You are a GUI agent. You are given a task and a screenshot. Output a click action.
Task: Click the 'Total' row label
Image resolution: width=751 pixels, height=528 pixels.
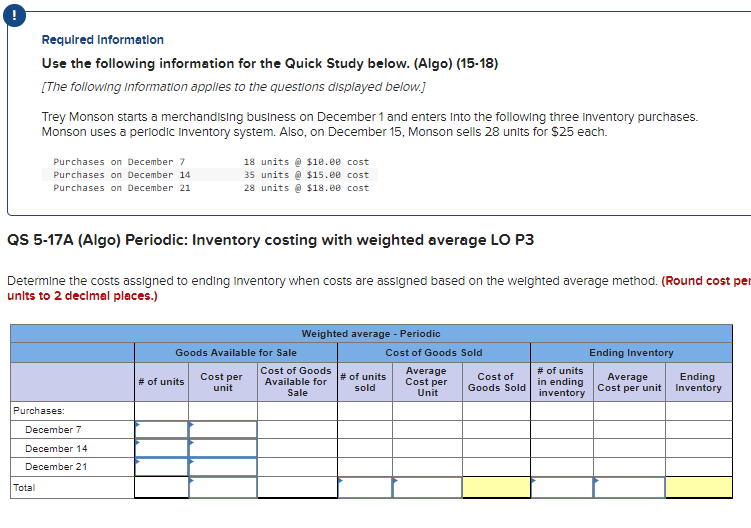pyautogui.click(x=24, y=488)
